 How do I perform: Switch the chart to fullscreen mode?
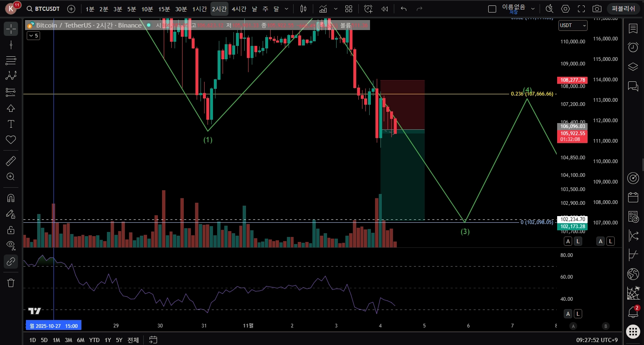pyautogui.click(x=581, y=9)
